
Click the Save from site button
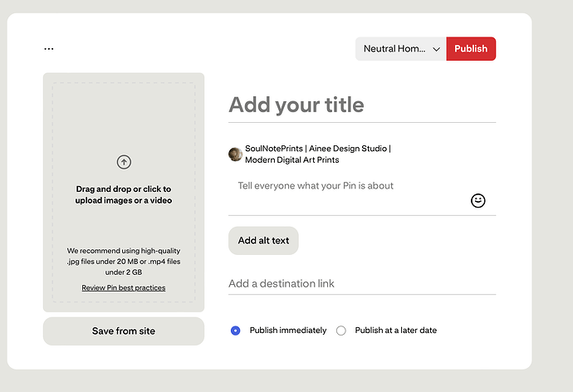[124, 331]
